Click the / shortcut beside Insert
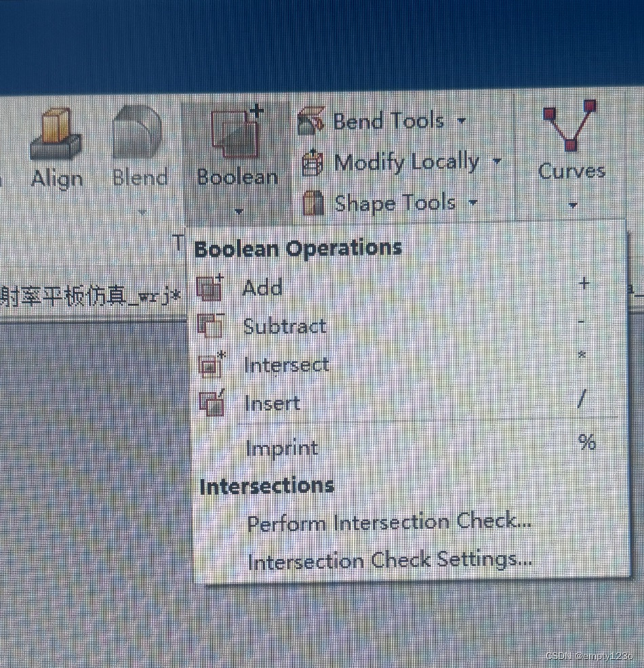This screenshot has width=644, height=668. [582, 399]
